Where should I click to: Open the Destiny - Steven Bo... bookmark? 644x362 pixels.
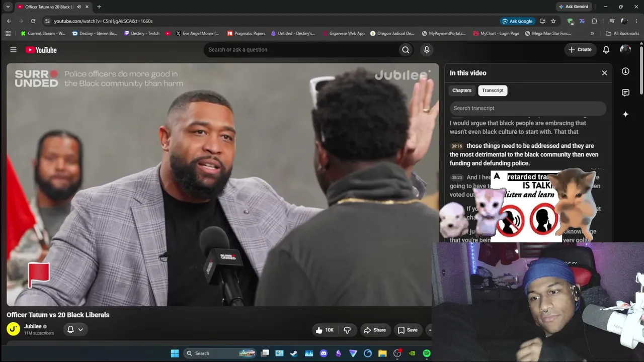pyautogui.click(x=95, y=34)
